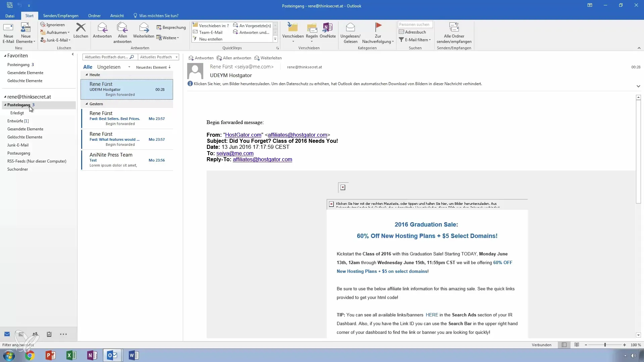Open Neuestes Element sort dropdown
The width and height of the screenshot is (644, 362).
(154, 67)
